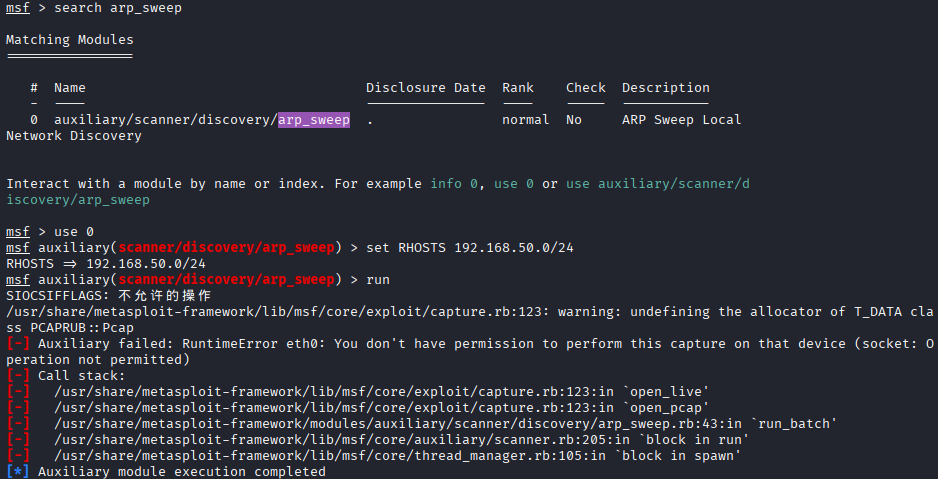Click the 'Call stack:' line
Image resolution: width=938 pixels, height=479 pixels.
[66, 376]
